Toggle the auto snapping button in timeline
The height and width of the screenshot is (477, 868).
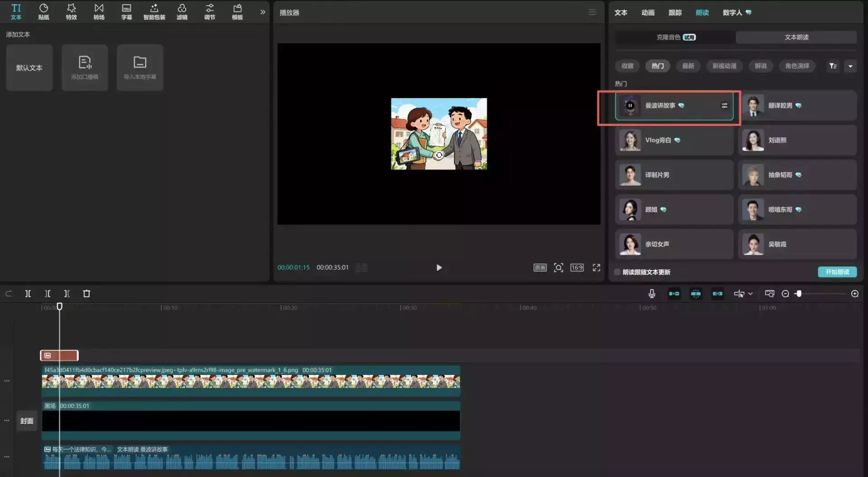click(696, 294)
